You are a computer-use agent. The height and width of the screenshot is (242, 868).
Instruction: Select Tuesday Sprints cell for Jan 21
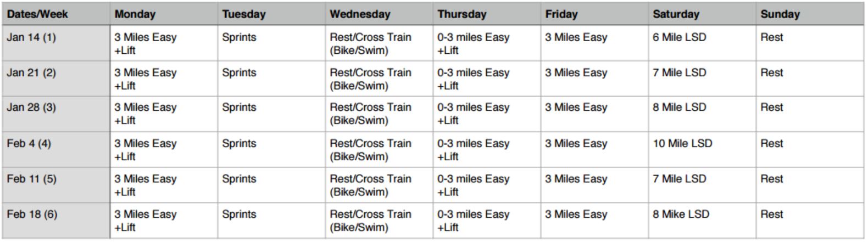(271, 79)
